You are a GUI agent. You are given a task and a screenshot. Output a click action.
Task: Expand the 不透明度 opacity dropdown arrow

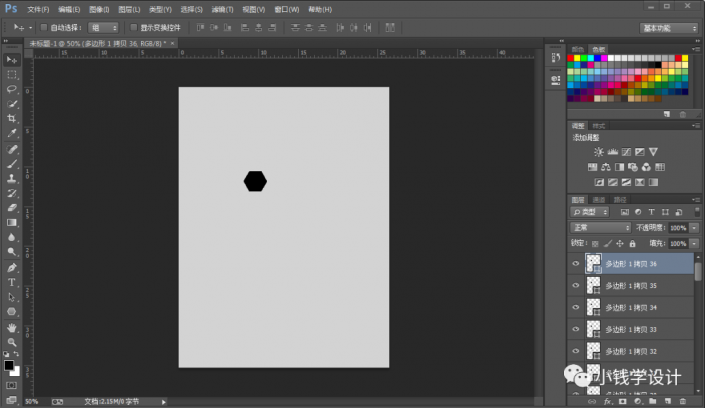(694, 228)
